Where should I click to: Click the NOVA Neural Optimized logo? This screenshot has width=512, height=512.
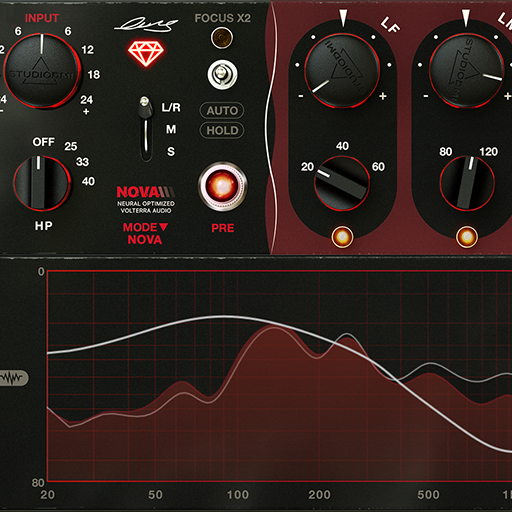point(146,199)
